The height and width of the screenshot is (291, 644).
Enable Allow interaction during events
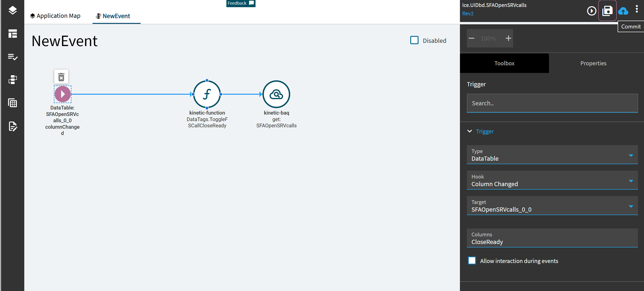click(472, 260)
